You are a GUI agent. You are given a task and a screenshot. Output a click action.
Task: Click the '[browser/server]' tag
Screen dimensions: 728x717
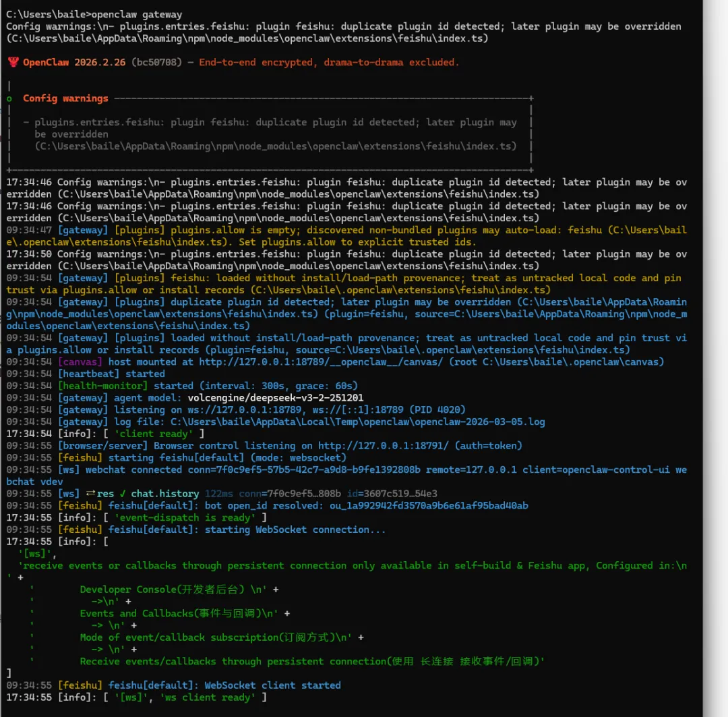102,446
